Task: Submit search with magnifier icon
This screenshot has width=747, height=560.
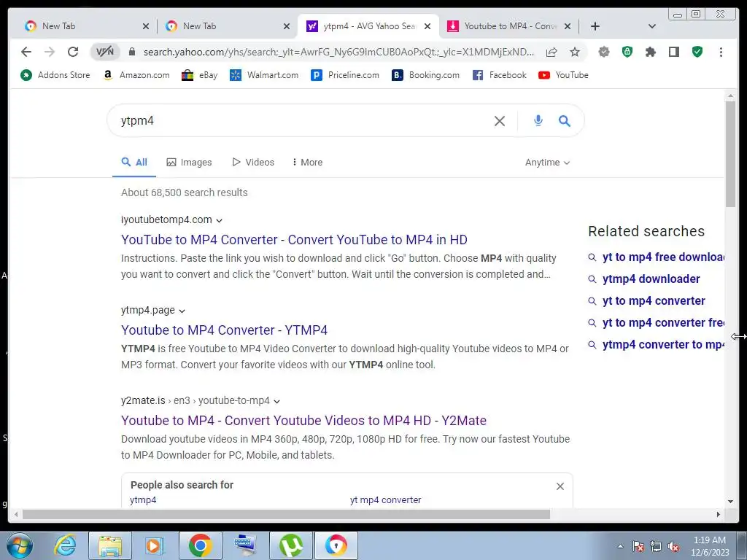Action: click(x=565, y=121)
